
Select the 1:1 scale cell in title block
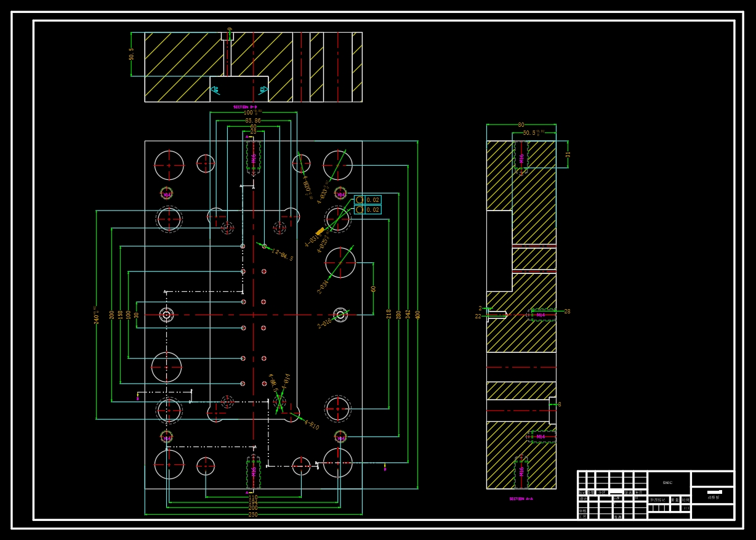click(686, 509)
